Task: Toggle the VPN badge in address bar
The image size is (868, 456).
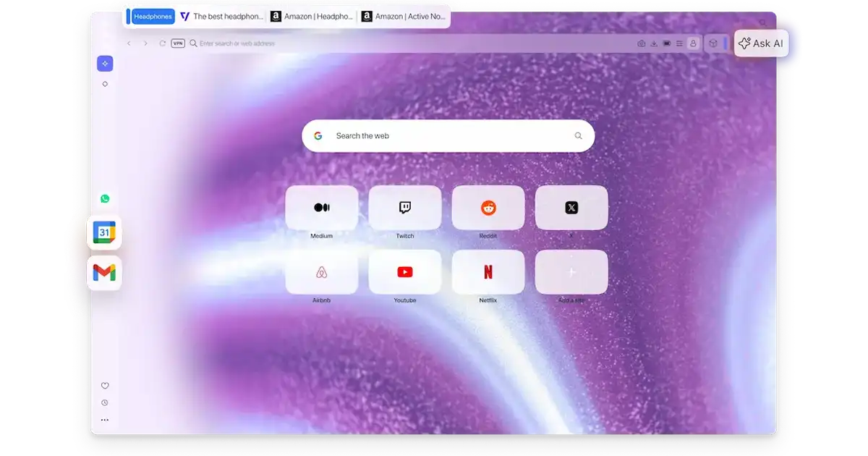Action: pyautogui.click(x=178, y=43)
